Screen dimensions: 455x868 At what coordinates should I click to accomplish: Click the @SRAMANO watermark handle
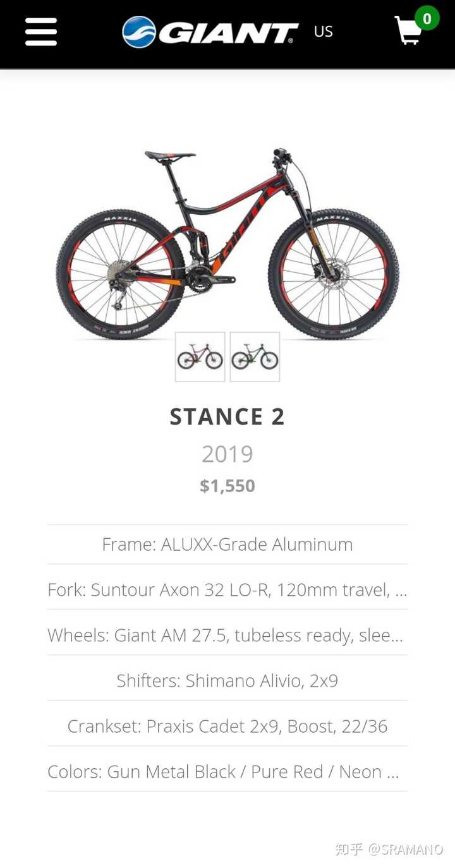406,849
